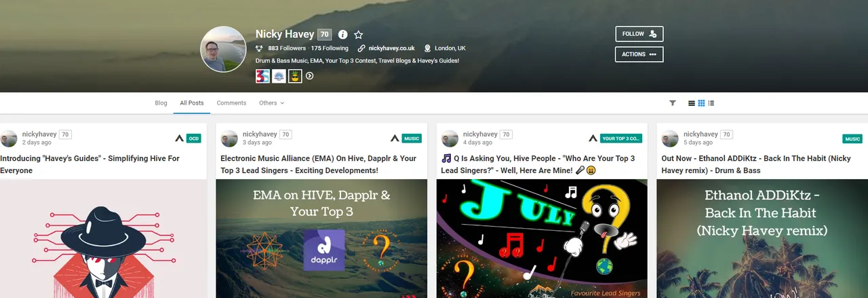Open Q Is Asking You post title
The image size is (868, 298).
pyautogui.click(x=538, y=164)
